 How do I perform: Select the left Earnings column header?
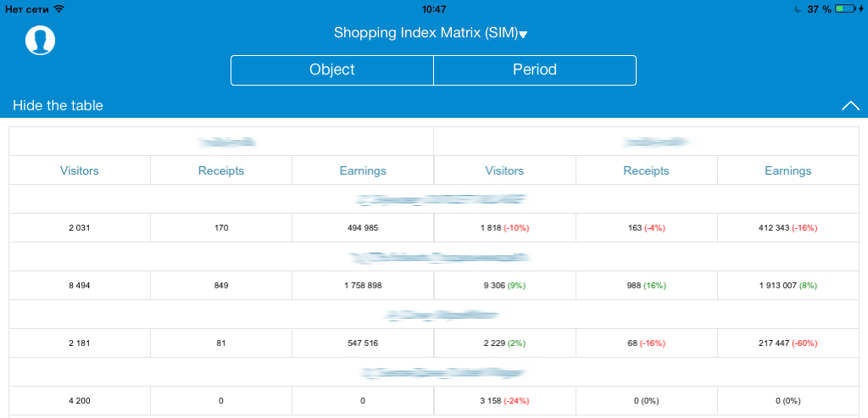click(362, 170)
